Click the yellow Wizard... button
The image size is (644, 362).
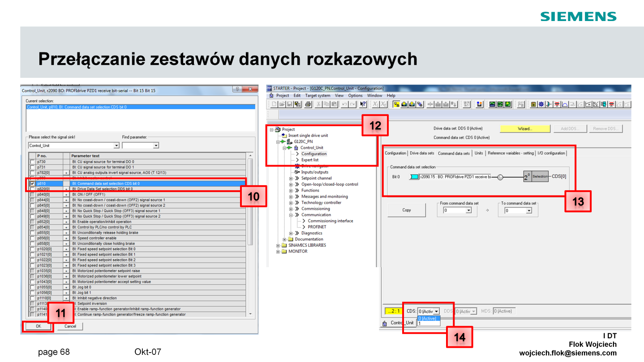click(525, 128)
